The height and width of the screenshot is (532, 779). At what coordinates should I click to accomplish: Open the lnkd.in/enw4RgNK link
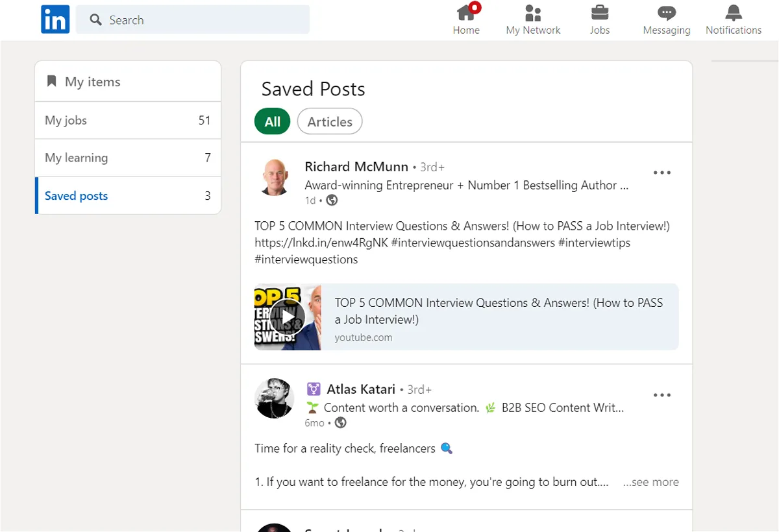[321, 243]
